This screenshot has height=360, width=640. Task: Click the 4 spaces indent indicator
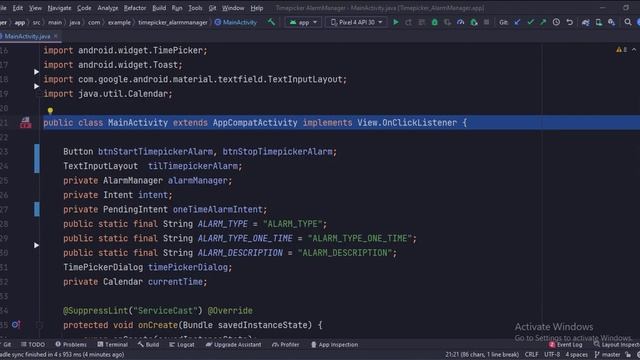coord(576,354)
